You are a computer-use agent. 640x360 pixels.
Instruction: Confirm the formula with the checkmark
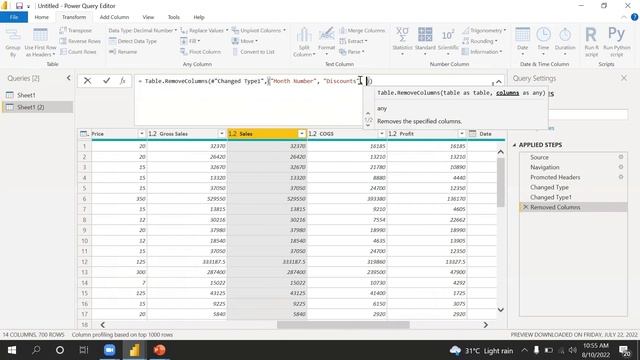coord(107,81)
